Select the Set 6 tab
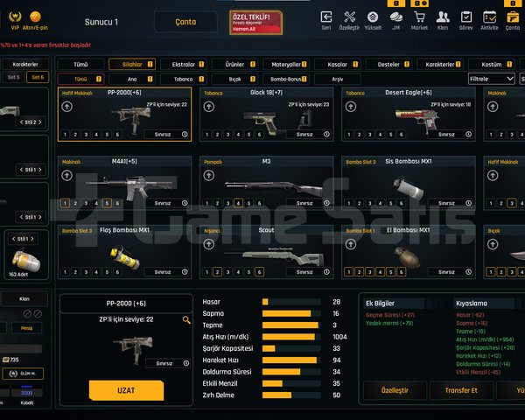This screenshot has height=420, width=525. [38, 77]
